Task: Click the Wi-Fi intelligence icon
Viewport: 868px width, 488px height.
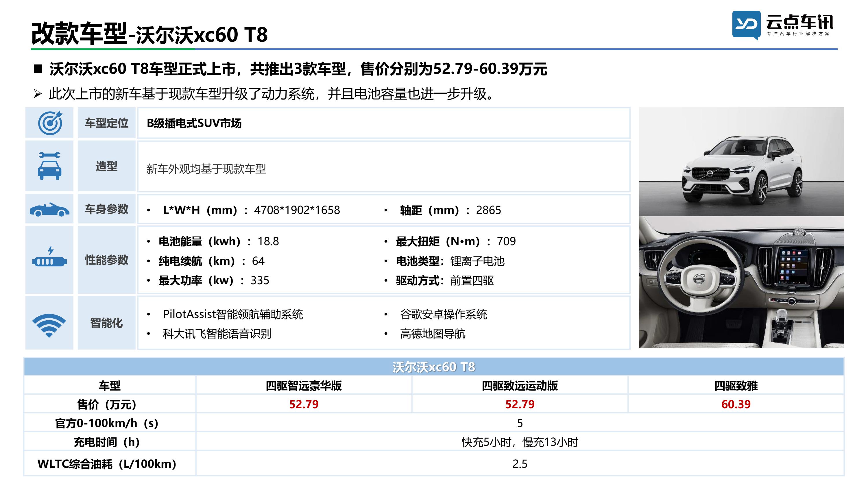Action: coord(49,325)
